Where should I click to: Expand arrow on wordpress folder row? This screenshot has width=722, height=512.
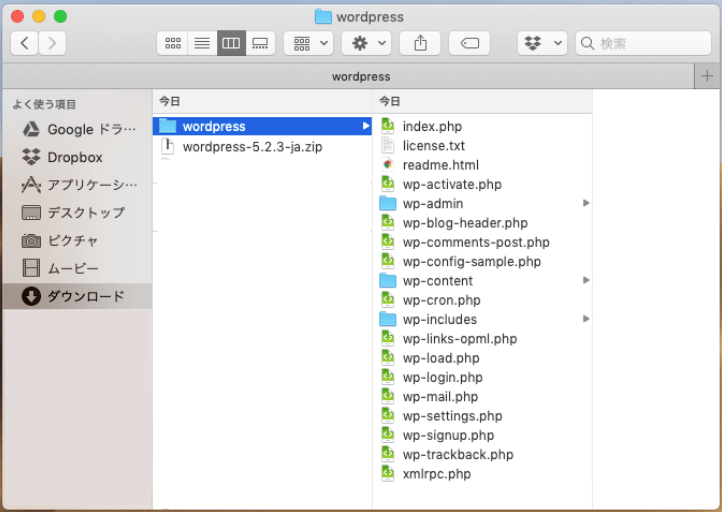[x=366, y=126]
